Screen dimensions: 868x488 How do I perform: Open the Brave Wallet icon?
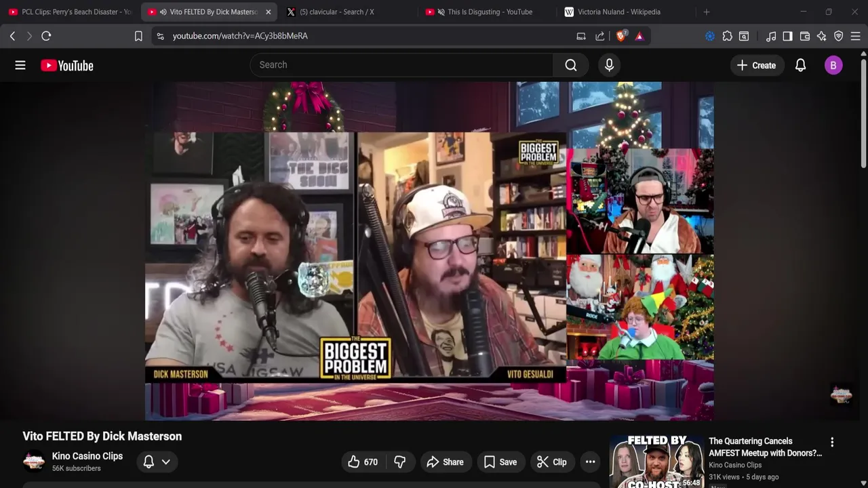[x=805, y=36]
